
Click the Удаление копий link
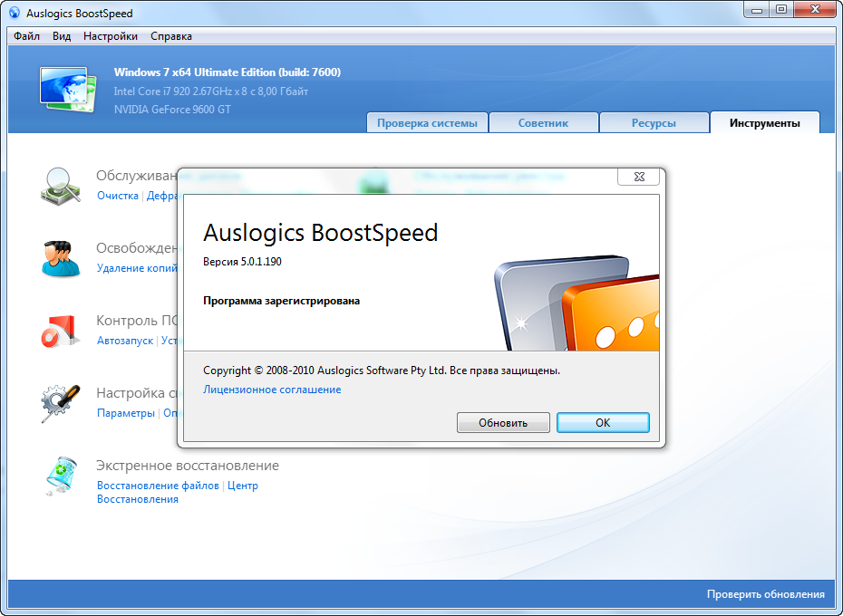click(137, 267)
